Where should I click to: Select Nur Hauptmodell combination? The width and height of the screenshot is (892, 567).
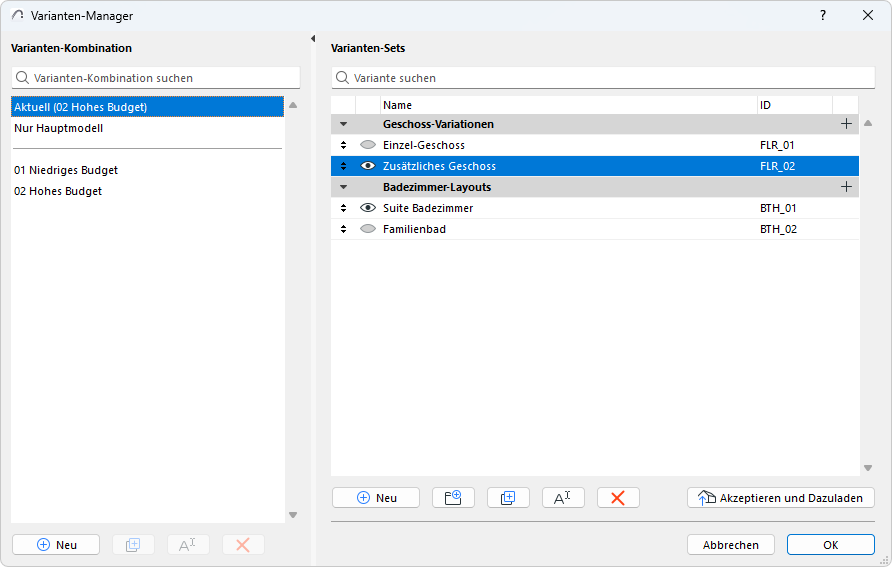coord(147,128)
